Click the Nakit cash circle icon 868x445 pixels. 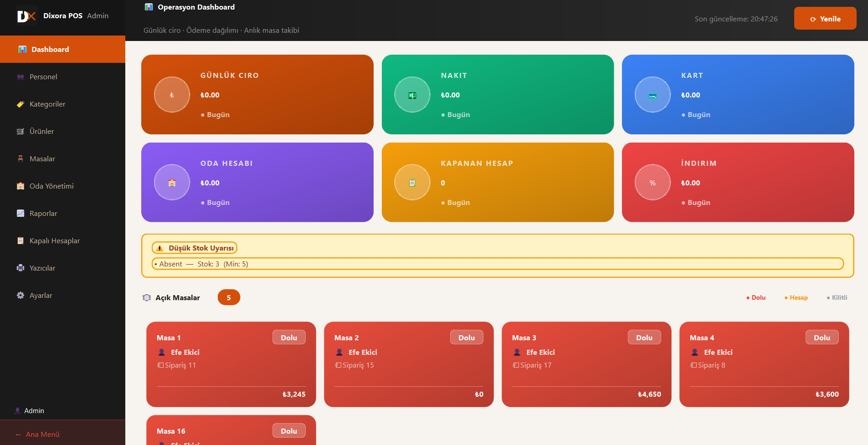[412, 95]
